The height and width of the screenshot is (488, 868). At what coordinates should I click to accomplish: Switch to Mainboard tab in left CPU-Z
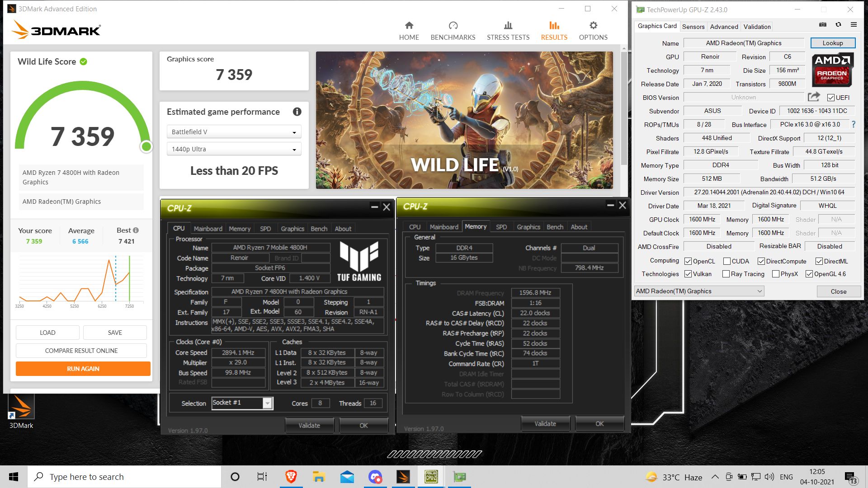coord(208,229)
